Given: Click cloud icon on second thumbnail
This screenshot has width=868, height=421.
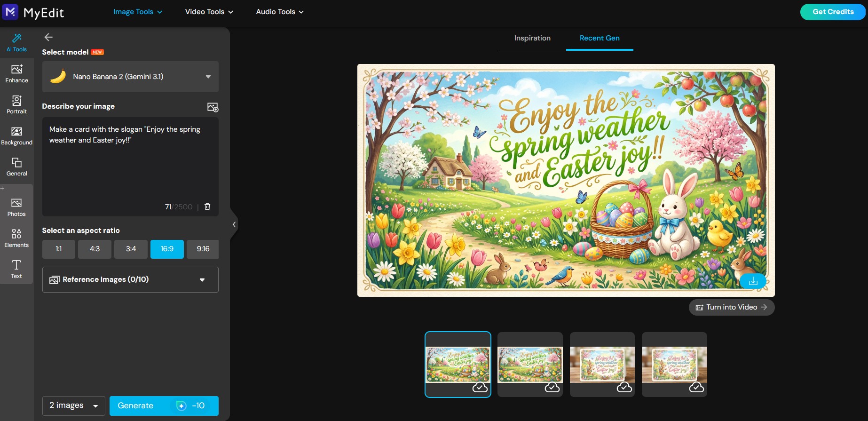Looking at the screenshot, I should coord(552,387).
